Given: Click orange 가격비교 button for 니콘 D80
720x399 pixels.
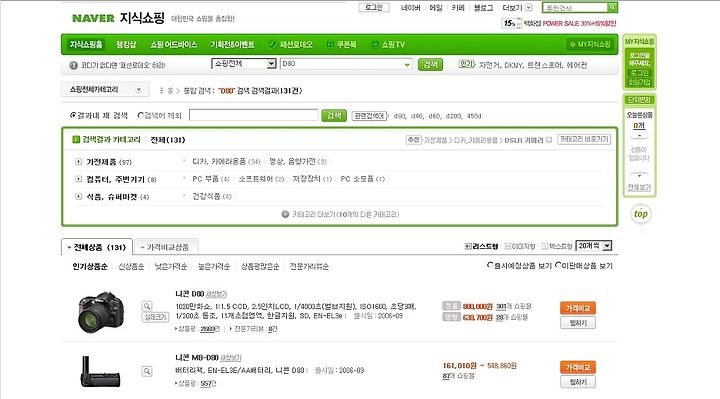Looking at the screenshot, I should click(578, 308).
